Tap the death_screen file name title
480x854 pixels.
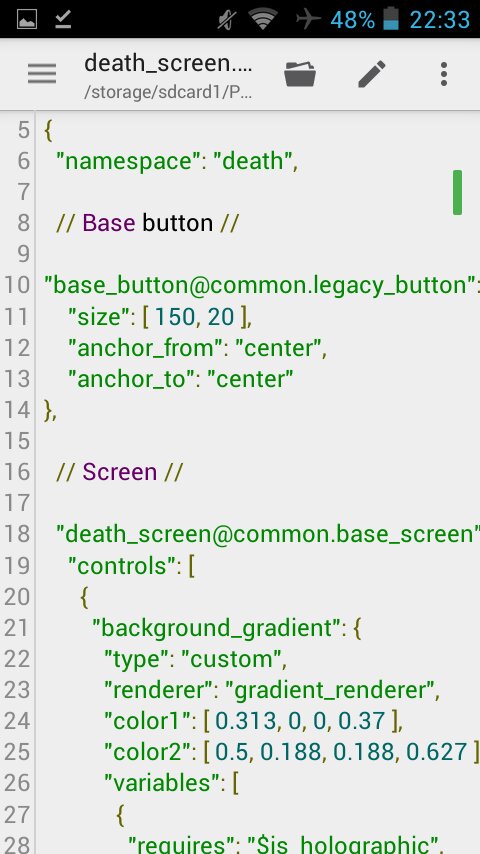(168, 64)
